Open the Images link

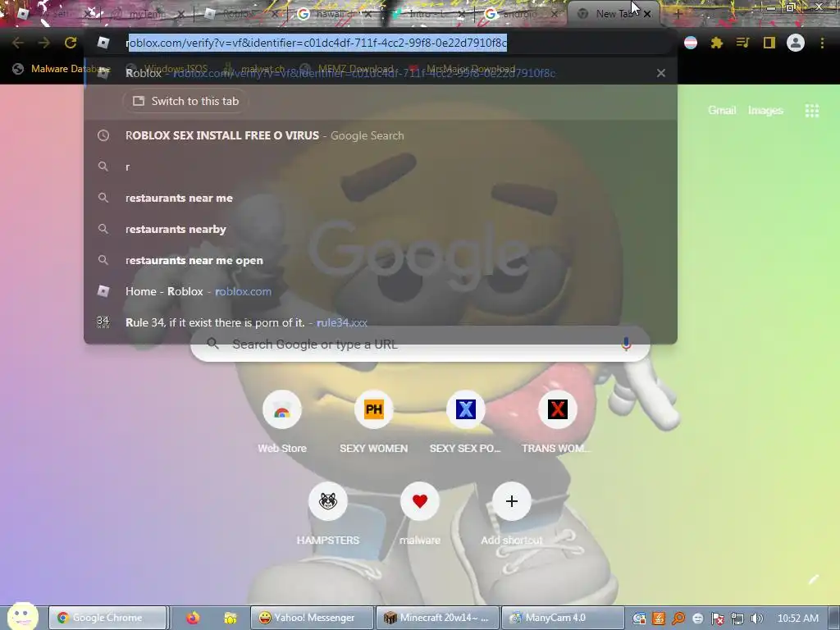coord(765,111)
